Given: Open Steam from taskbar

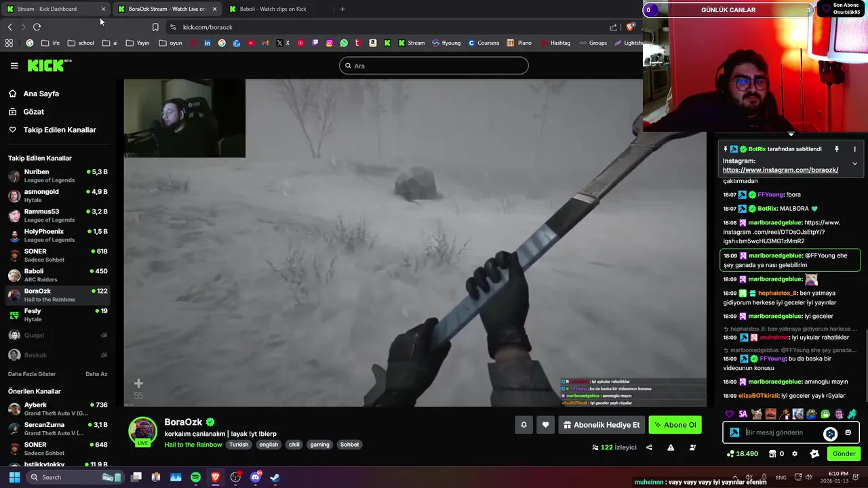Looking at the screenshot, I should tap(275, 477).
